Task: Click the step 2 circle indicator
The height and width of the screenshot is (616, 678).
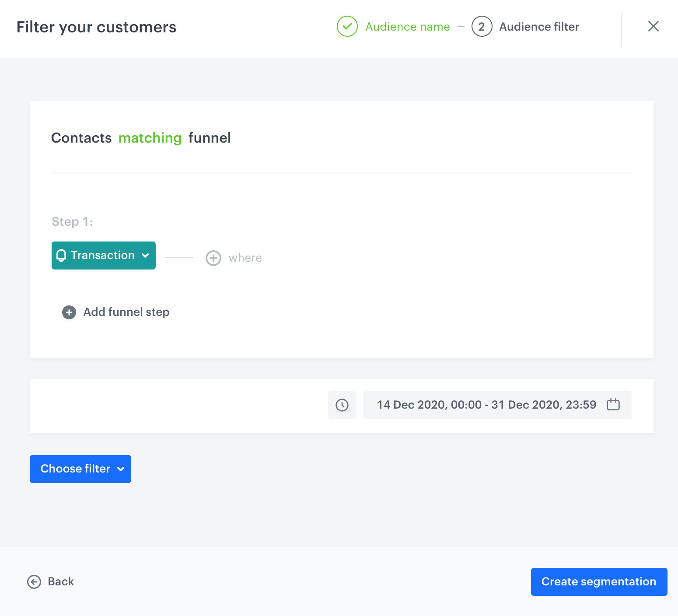Action: (x=482, y=27)
